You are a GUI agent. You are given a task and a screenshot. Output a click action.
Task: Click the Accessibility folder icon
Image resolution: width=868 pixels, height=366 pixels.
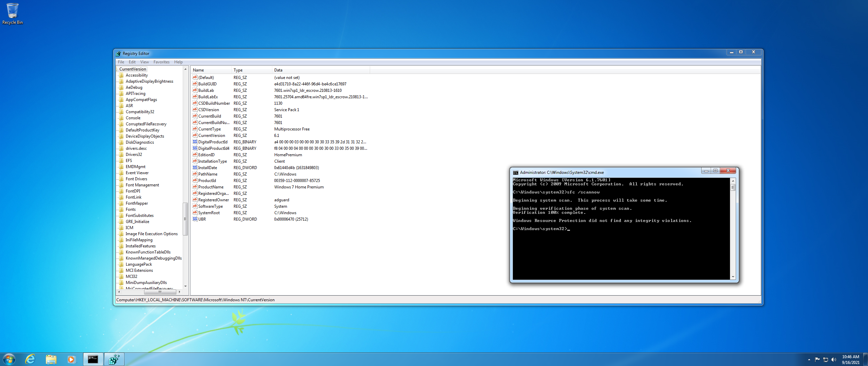tap(121, 75)
